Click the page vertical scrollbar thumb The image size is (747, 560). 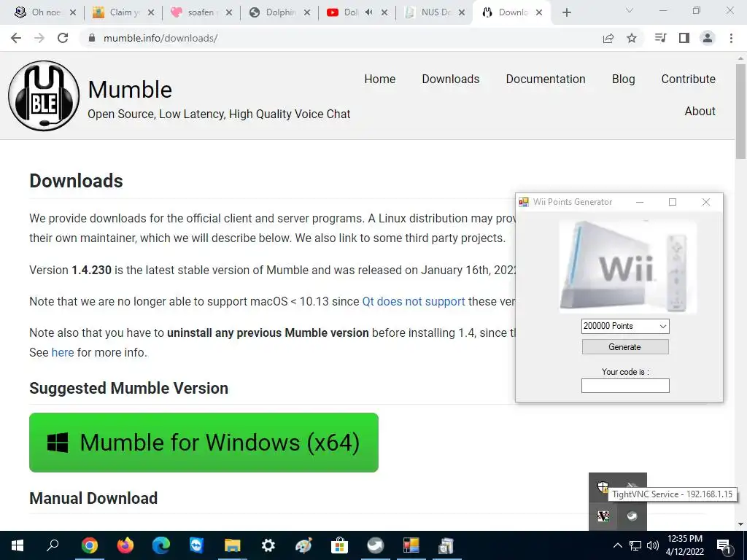click(x=741, y=112)
